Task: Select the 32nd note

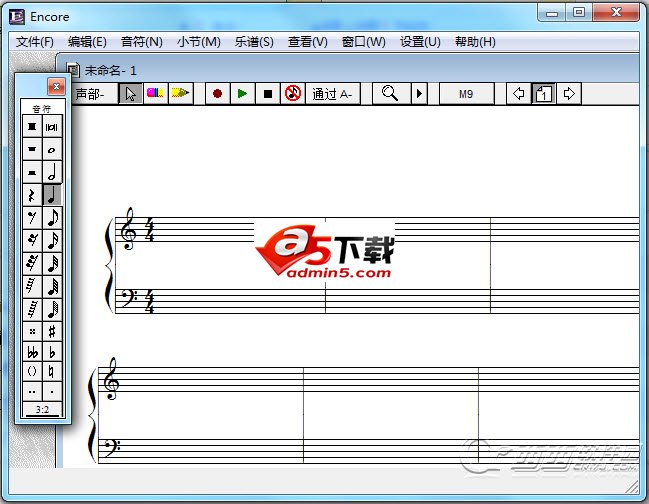Action: point(52,263)
